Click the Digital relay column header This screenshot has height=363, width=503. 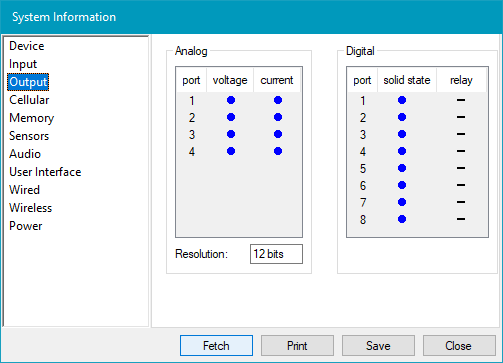[461, 80]
